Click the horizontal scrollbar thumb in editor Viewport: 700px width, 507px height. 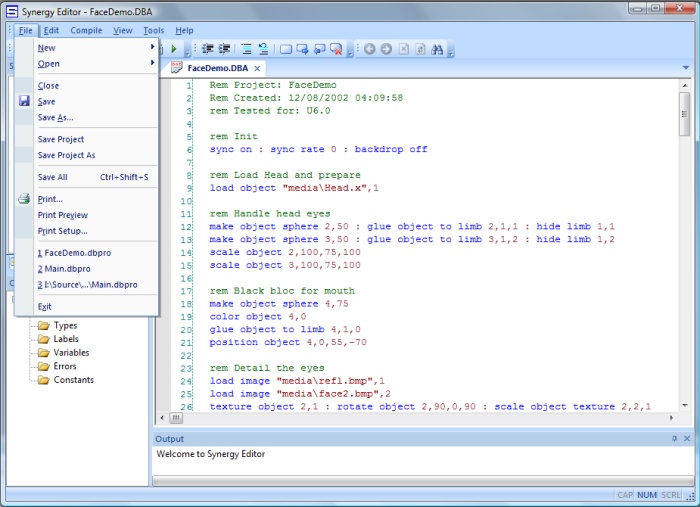click(176, 418)
